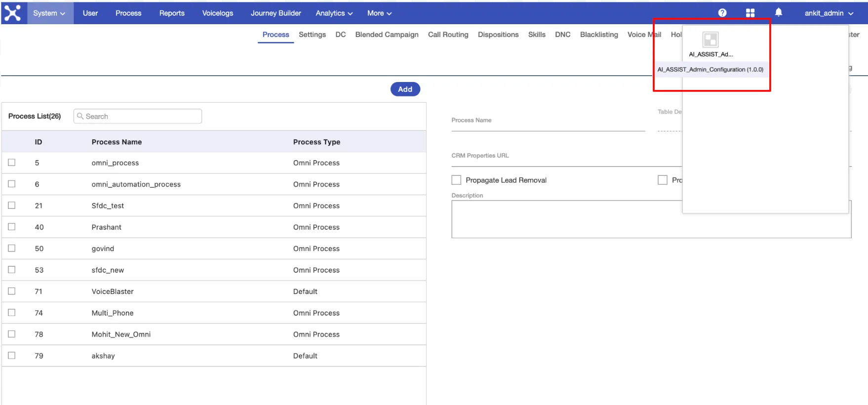Image resolution: width=868 pixels, height=405 pixels.
Task: Expand the Analytics dropdown
Action: (x=334, y=13)
